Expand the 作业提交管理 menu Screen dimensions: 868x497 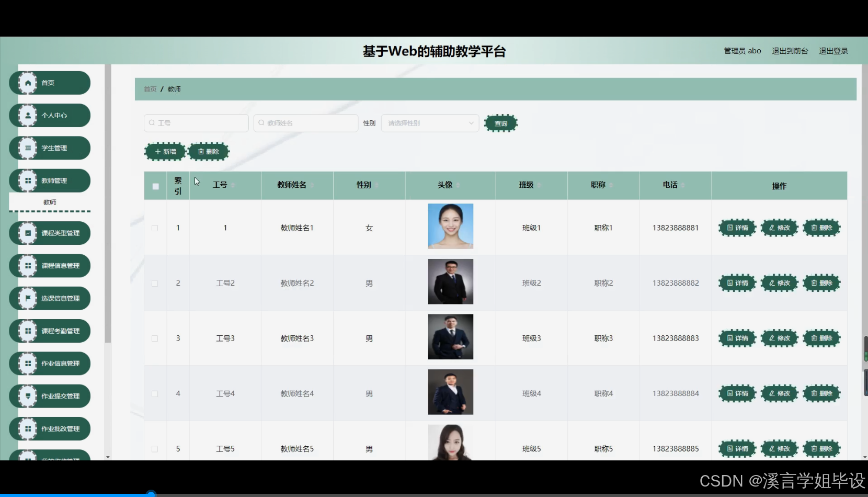coord(50,396)
